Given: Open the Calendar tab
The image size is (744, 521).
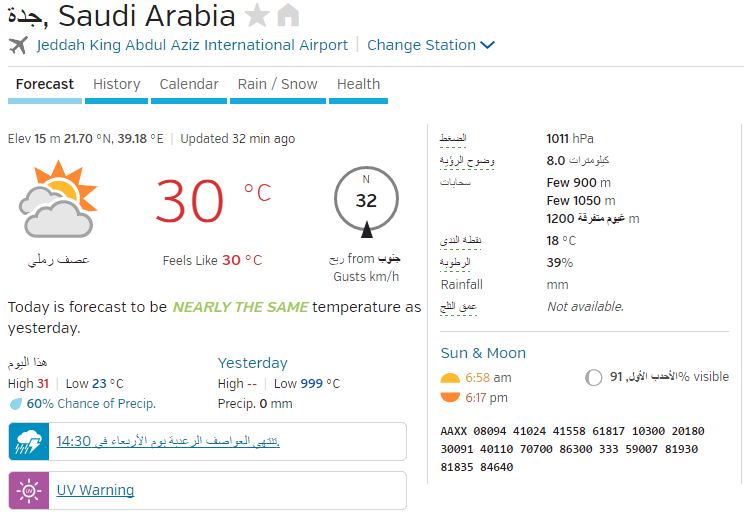Looking at the screenshot, I should pyautogui.click(x=189, y=84).
